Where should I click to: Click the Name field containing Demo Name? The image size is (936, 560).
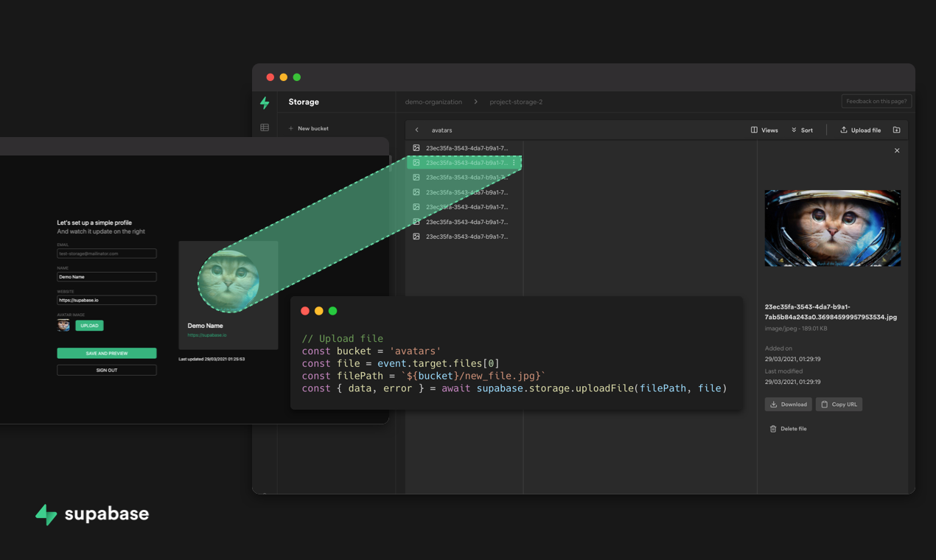coord(107,277)
